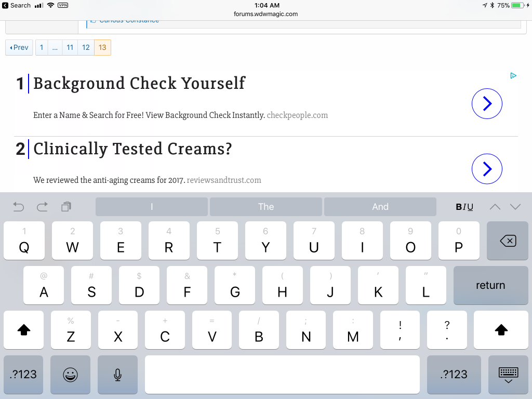Hide the keyboard with the dismiss key
This screenshot has height=399, width=532.
point(508,375)
